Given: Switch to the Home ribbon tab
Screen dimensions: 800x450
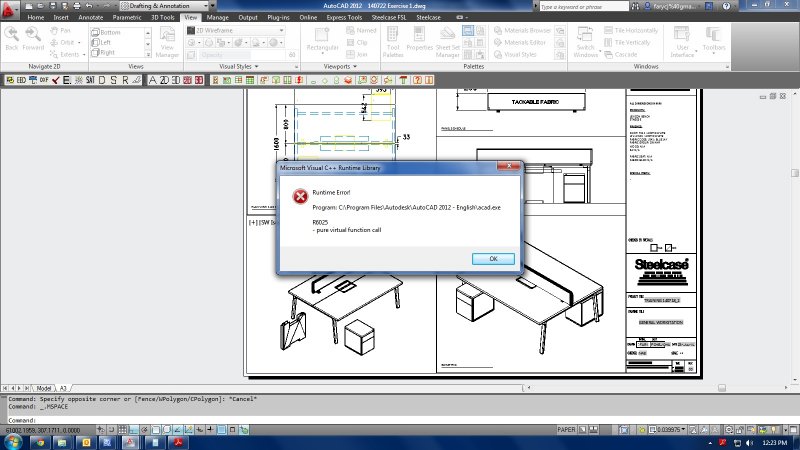Looking at the screenshot, I should (x=36, y=17).
